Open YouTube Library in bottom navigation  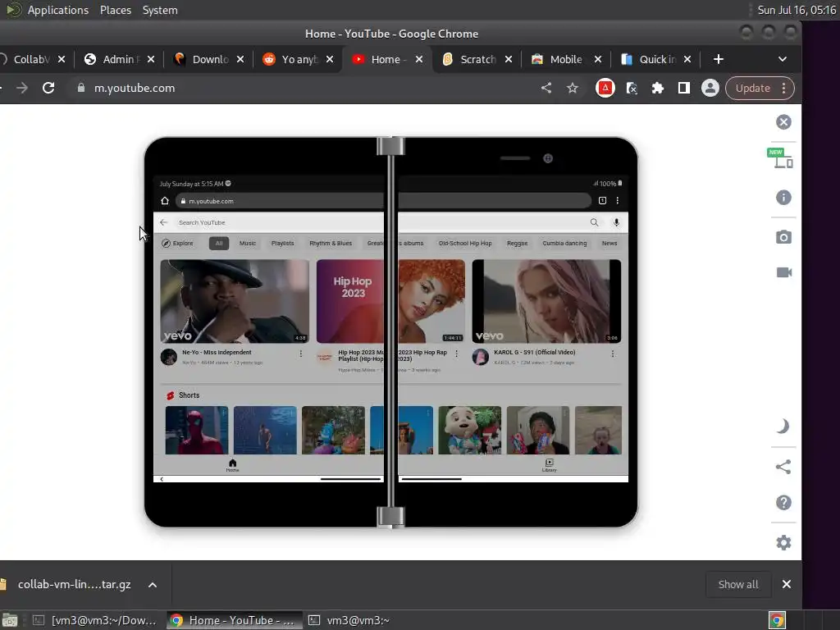tap(549, 465)
